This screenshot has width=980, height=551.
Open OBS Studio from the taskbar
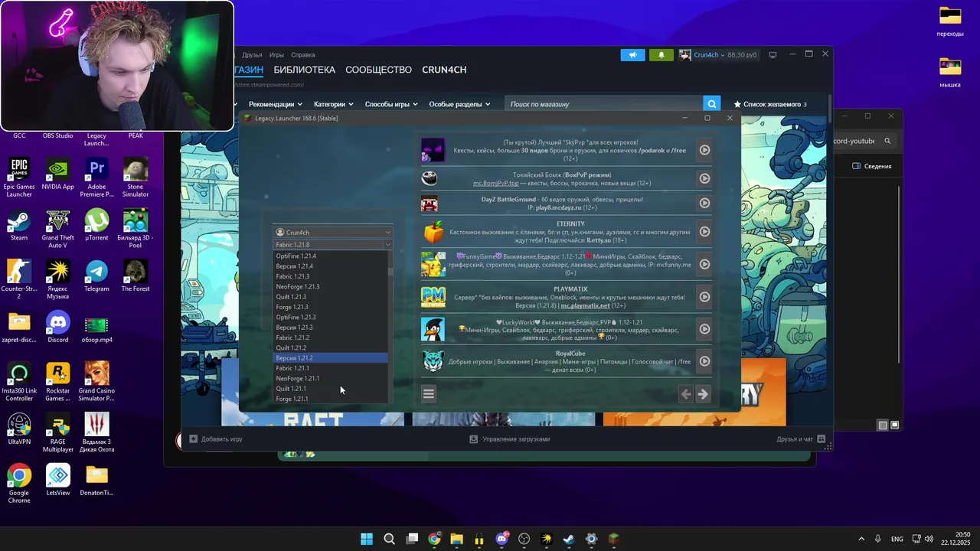(524, 539)
